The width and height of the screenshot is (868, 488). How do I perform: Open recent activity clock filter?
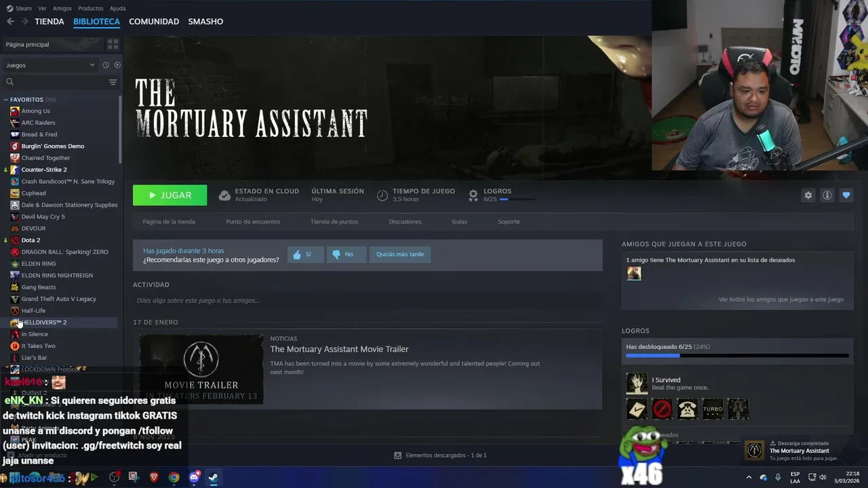coord(106,65)
